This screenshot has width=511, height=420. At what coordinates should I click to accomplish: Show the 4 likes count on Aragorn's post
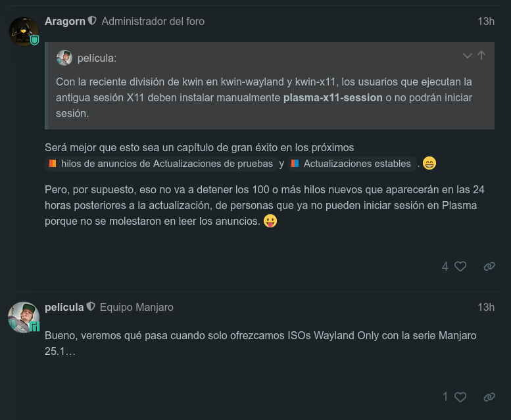pos(445,267)
